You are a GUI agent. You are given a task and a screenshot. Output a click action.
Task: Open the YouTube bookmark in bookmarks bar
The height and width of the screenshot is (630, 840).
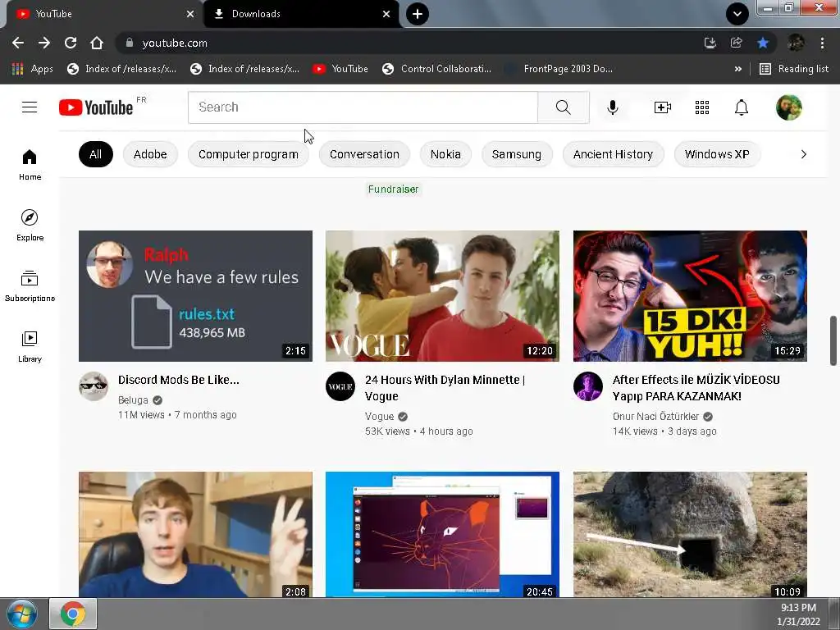(340, 69)
